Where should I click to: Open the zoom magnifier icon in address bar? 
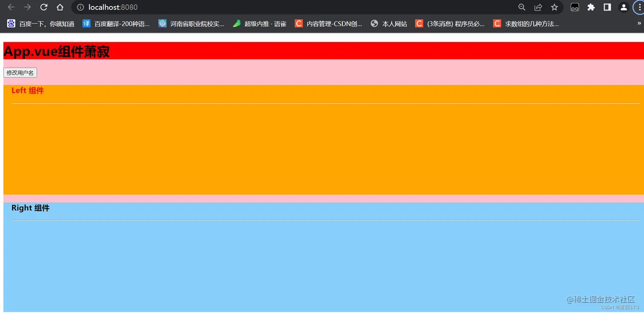point(522,7)
